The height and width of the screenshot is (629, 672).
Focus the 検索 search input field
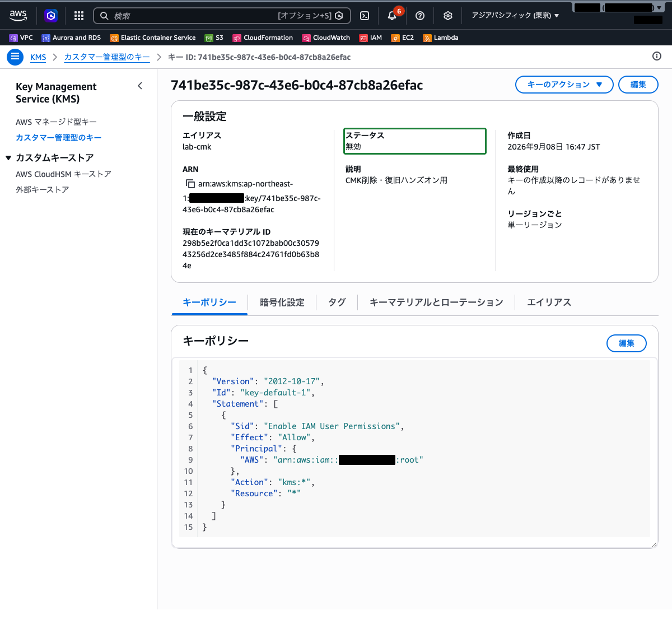(222, 16)
